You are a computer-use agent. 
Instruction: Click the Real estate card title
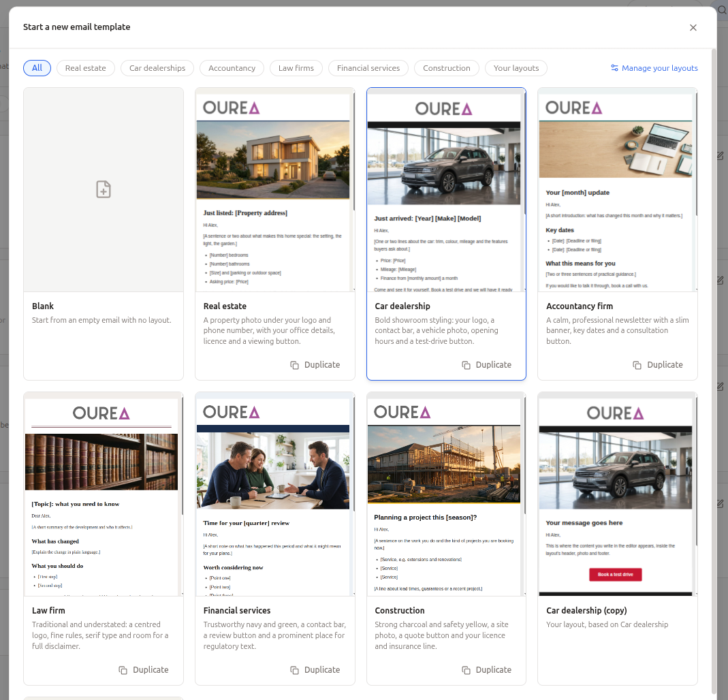click(225, 306)
